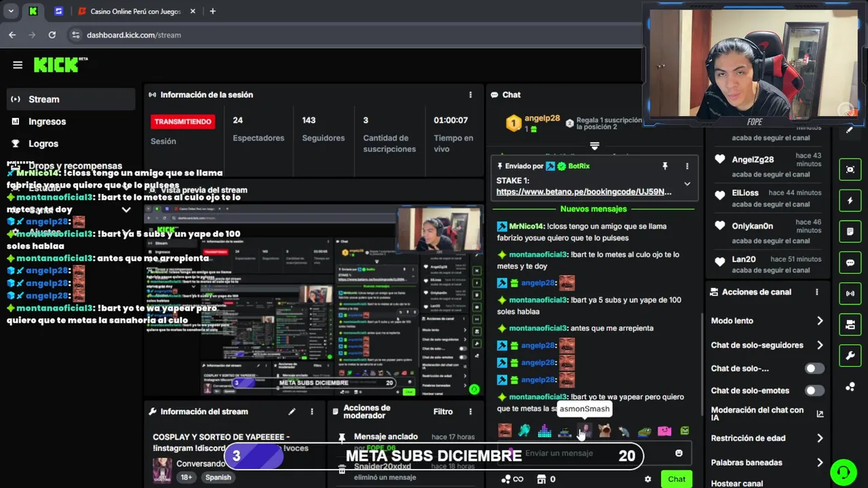868x488 pixels.
Task: Insert the first laughing face emote
Action: [505, 430]
